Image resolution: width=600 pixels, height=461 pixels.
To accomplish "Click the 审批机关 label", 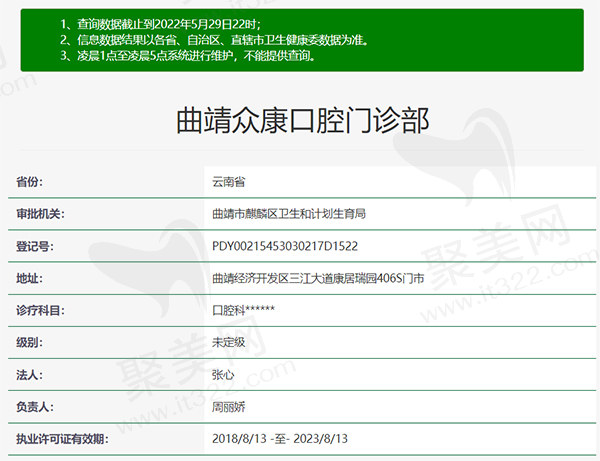I will pos(40,213).
